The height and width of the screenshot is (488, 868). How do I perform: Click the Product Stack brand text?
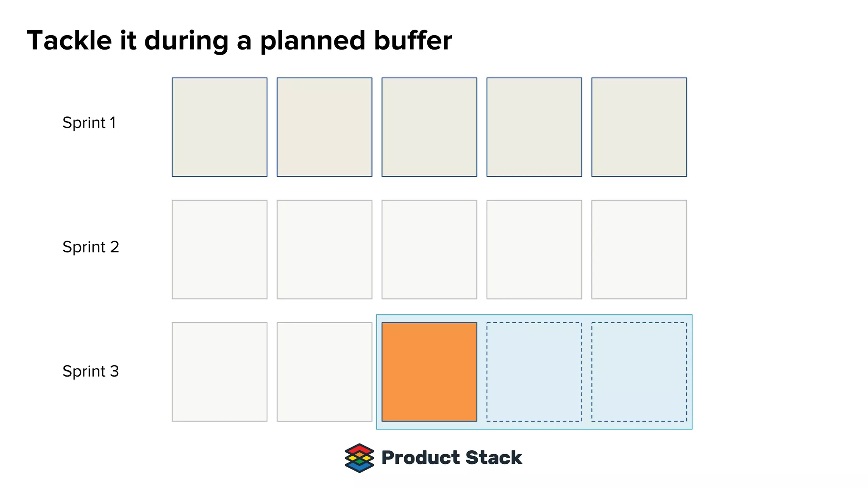[x=451, y=458]
